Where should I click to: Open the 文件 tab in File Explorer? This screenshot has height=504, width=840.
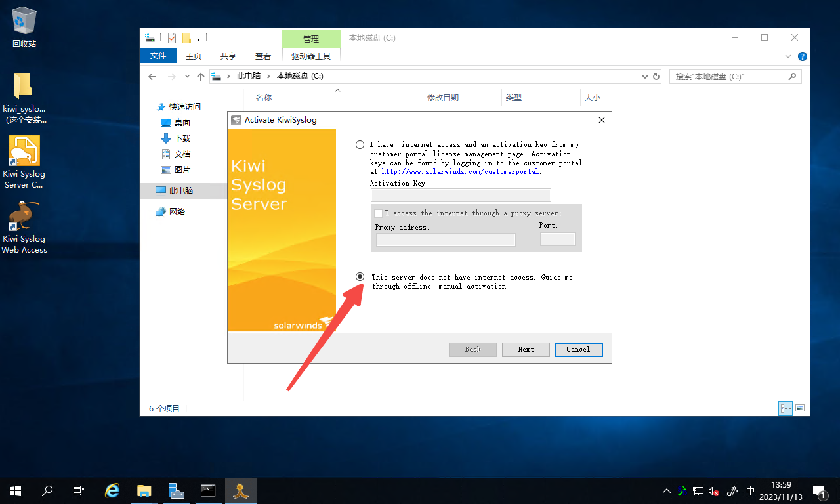click(x=158, y=56)
